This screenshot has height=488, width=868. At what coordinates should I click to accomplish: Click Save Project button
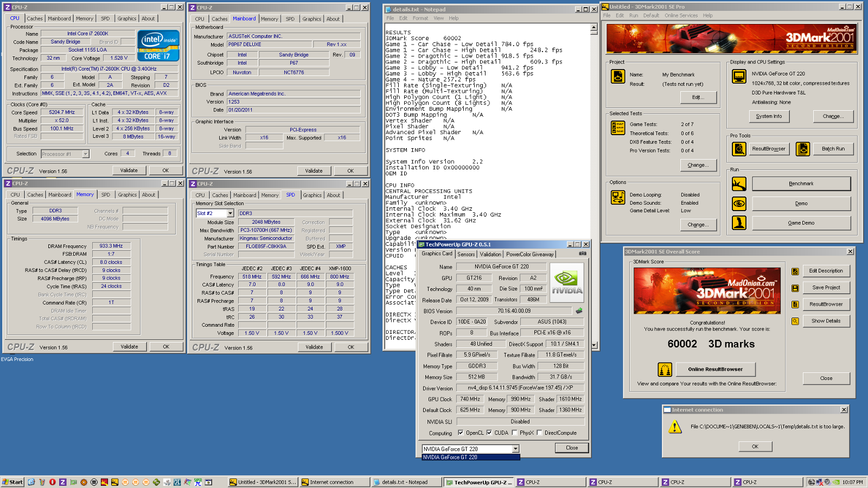(x=826, y=288)
